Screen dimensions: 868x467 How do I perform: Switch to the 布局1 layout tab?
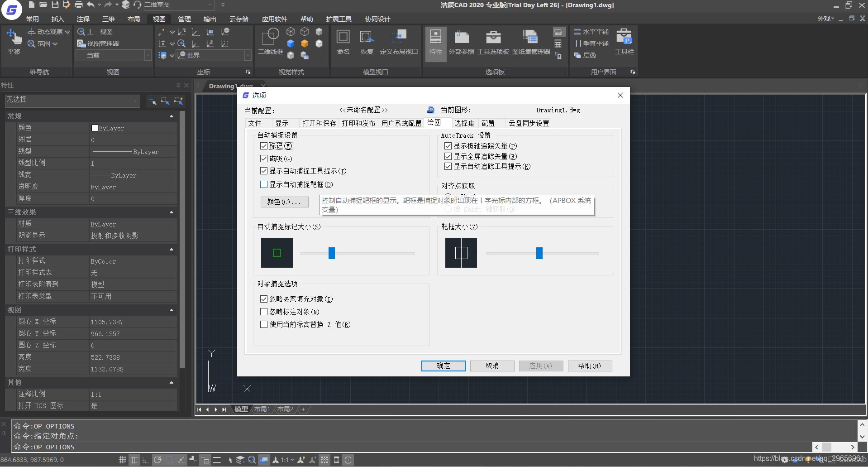262,409
